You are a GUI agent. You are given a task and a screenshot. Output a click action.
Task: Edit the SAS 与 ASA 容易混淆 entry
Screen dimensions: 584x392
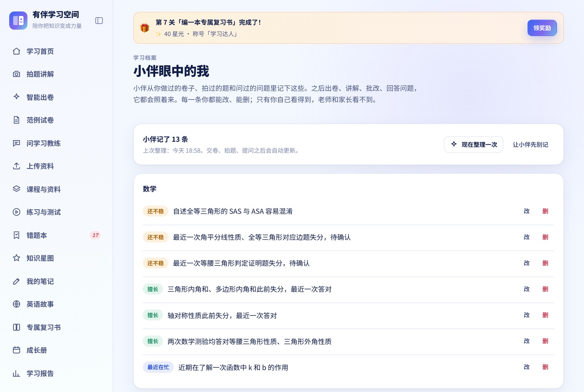tap(527, 211)
